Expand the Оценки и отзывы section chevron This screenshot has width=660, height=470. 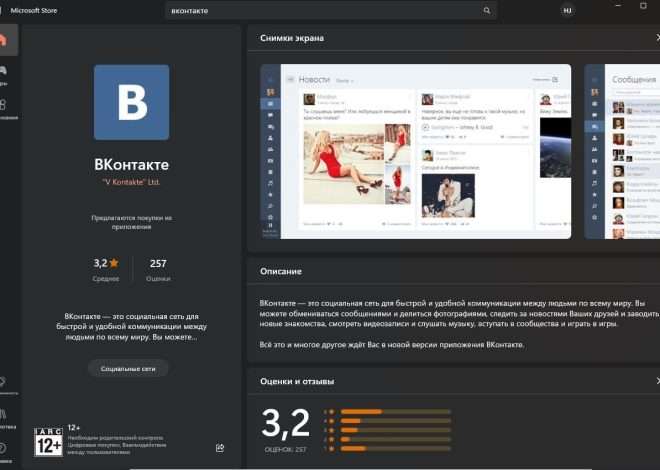(657, 381)
